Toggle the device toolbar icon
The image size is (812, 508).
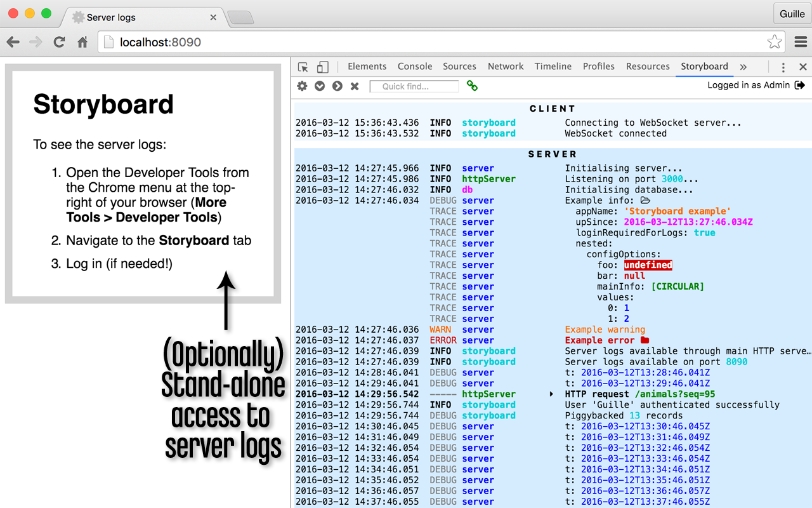(323, 66)
